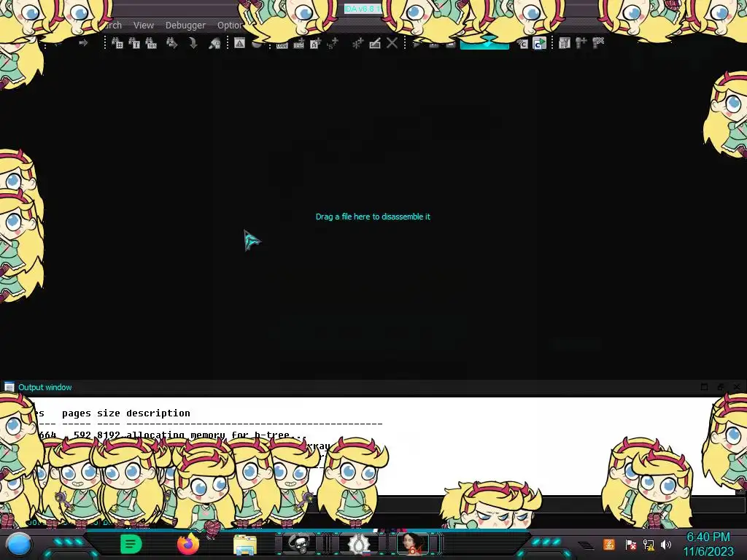Click the struct variable S+ icon

tap(333, 43)
